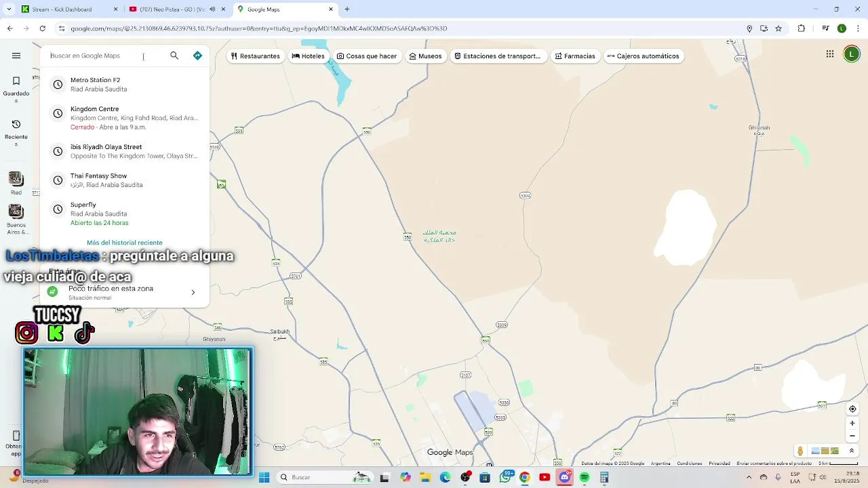868x488 pixels.
Task: Open the Chrome extensions puzzle icon
Action: 802,28
